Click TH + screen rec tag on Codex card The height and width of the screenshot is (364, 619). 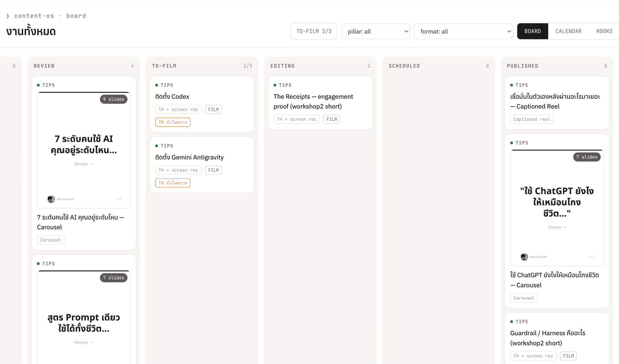point(178,110)
